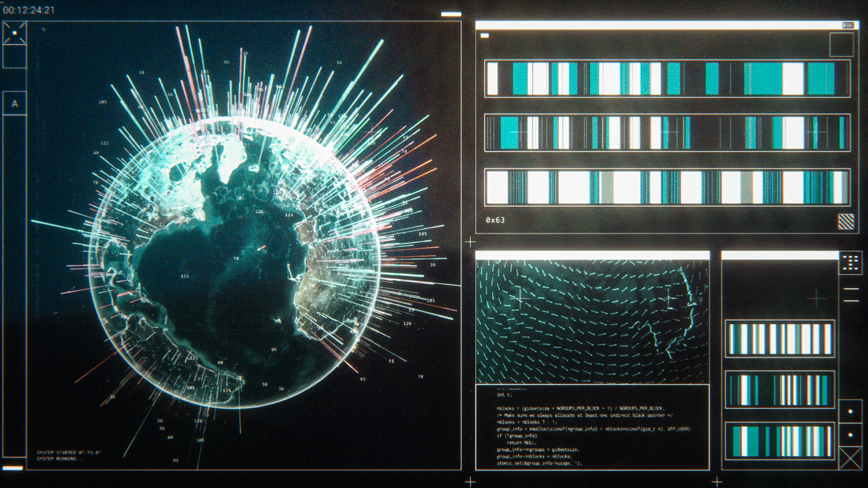Click the wind vector map panel
The height and width of the screenshot is (488, 868).
coord(592,322)
